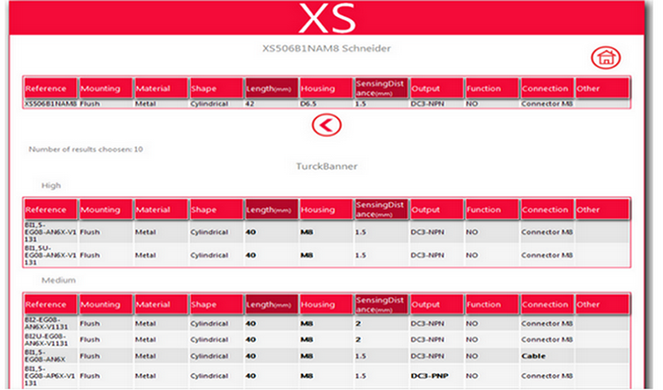Select the 'Number of results choosen: 10' text

click(86, 149)
